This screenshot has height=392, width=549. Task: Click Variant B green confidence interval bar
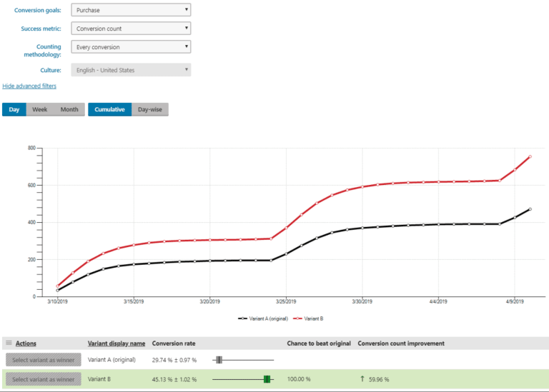[267, 379]
